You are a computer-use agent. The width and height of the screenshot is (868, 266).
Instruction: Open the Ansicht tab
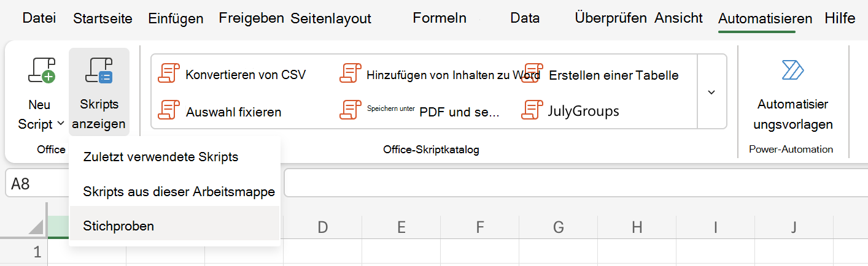(x=678, y=18)
